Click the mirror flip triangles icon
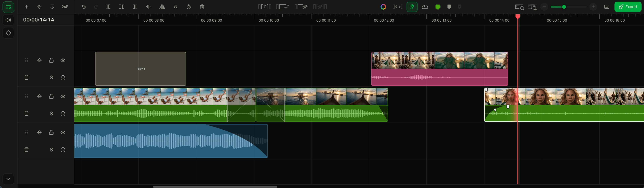Screen dimensions: 644x188 tap(162, 7)
